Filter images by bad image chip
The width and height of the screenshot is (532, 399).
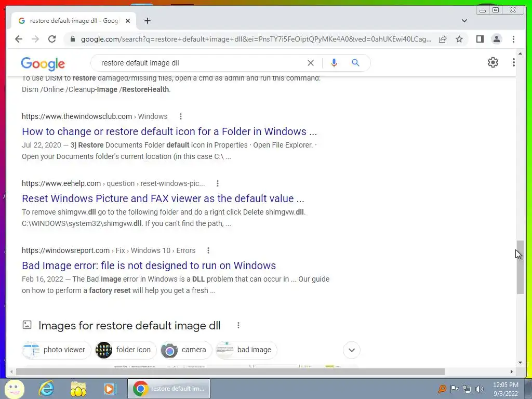point(246,350)
